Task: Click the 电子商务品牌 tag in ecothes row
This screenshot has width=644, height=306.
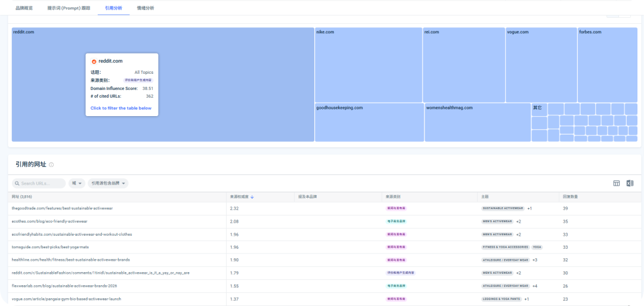Action: 396,221
